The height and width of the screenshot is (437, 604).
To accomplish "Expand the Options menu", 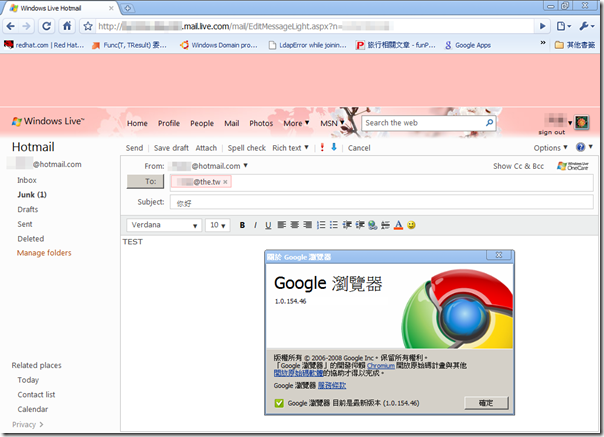I will click(550, 148).
